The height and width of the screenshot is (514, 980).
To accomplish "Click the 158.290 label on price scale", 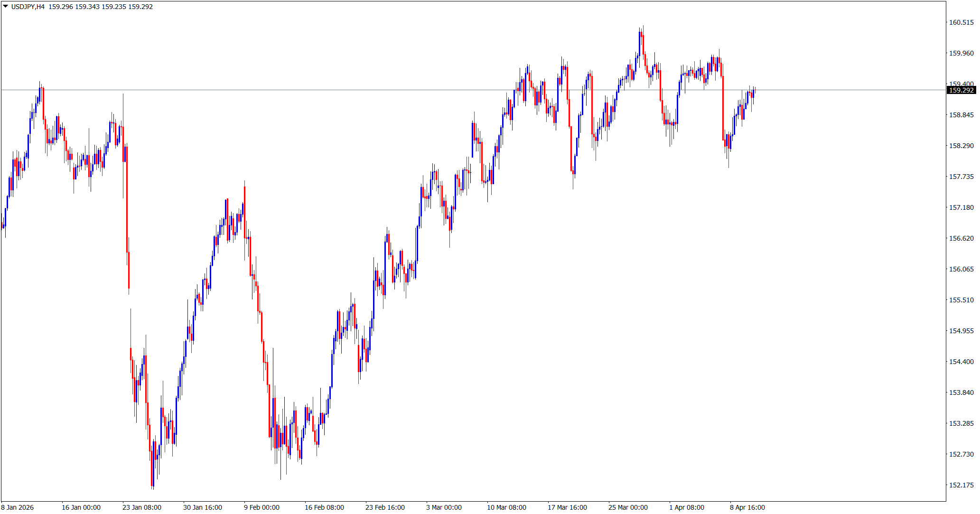I will tap(961, 146).
